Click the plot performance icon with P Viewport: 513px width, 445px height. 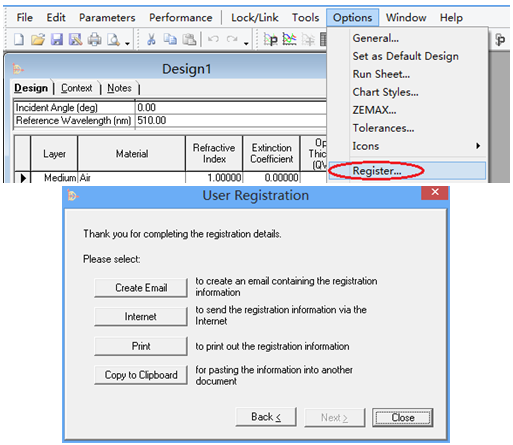tap(270, 39)
